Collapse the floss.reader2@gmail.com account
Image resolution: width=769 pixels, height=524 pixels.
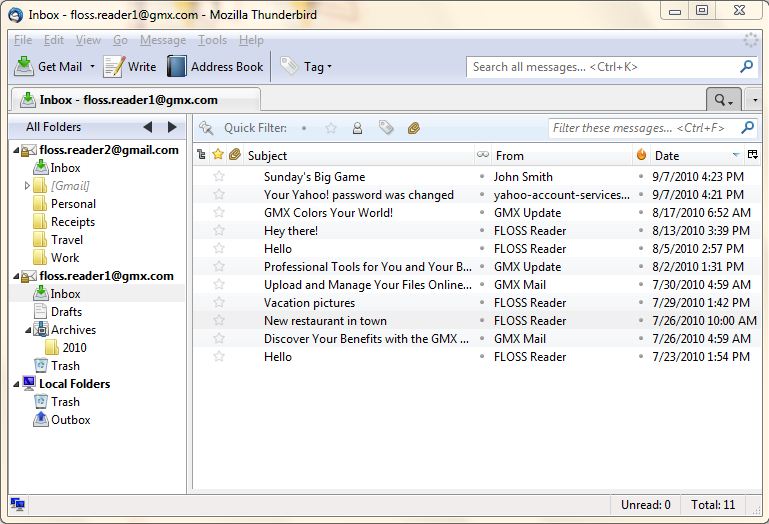[17, 150]
